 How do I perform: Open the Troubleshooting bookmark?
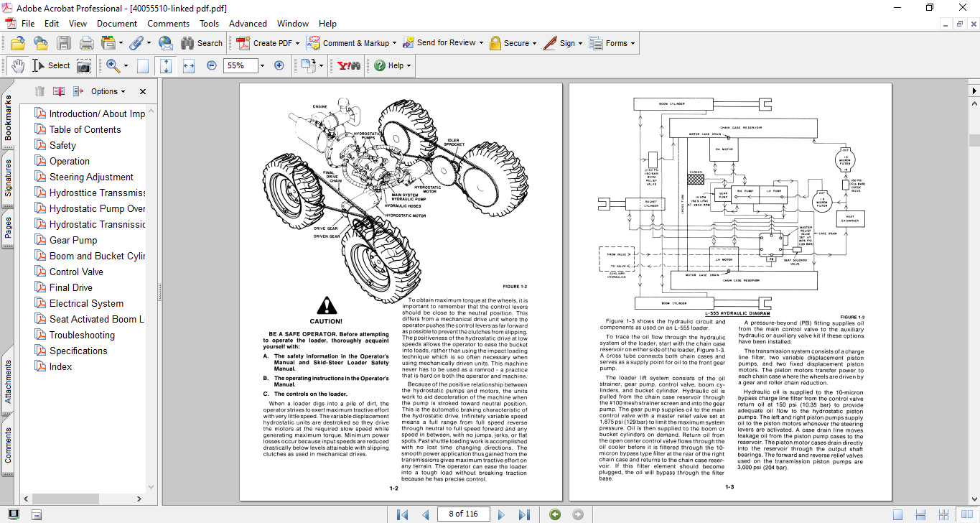[82, 335]
